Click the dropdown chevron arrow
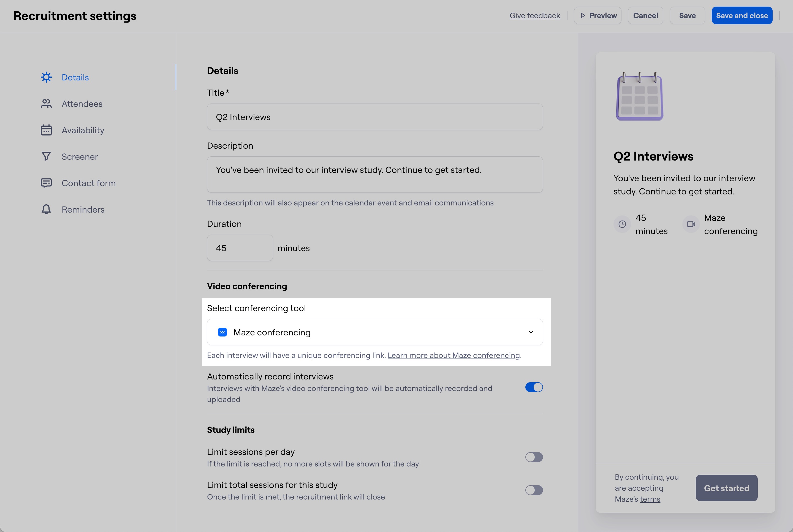This screenshot has width=793, height=532. click(531, 332)
